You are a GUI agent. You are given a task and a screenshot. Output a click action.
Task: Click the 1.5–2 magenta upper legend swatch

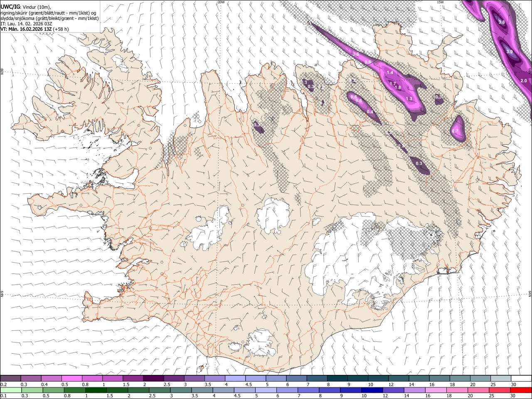tap(133, 378)
